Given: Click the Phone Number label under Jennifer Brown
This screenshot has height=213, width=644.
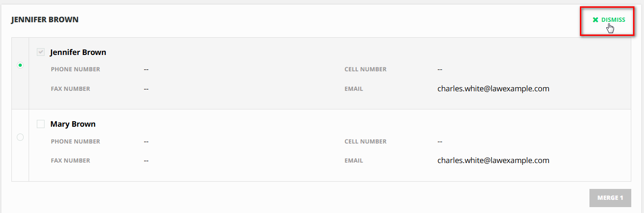Looking at the screenshot, I should pyautogui.click(x=75, y=69).
